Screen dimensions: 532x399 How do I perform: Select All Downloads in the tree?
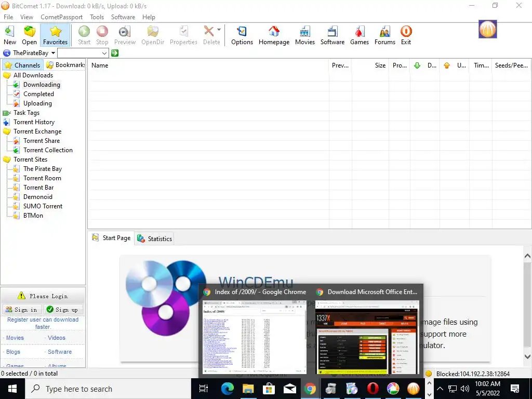[x=33, y=75]
